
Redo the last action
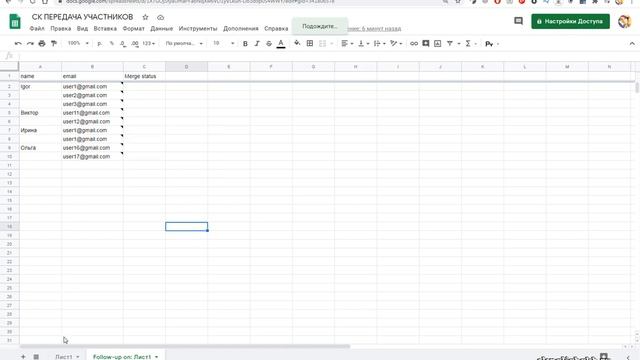(x=30, y=44)
